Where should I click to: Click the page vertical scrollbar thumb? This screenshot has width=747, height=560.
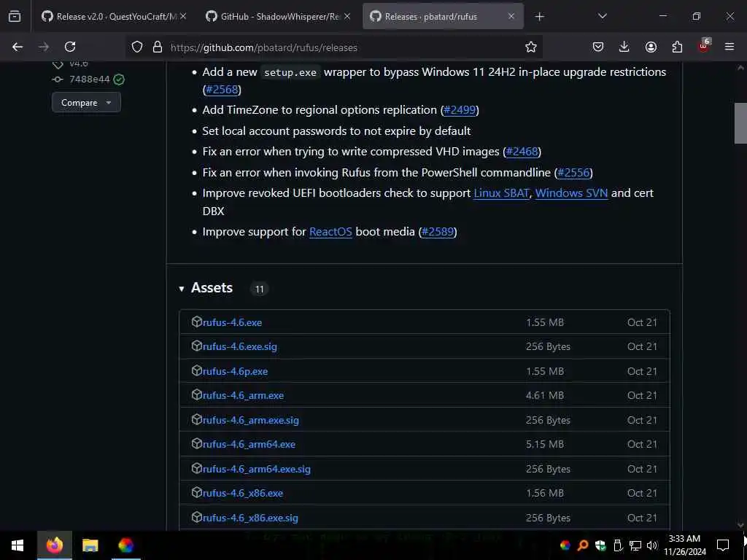point(740,122)
